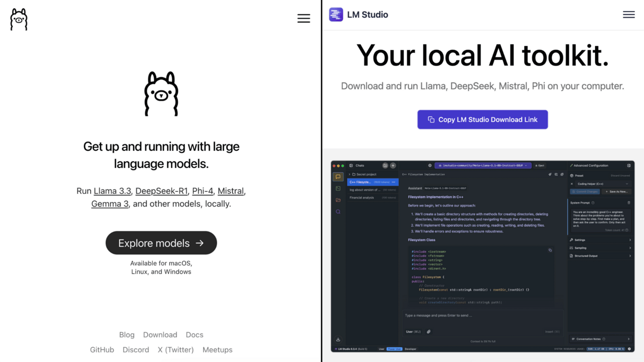Viewport: 644px width, 362px height.
Task: Open the Gemma 3 link
Action: coord(110,204)
